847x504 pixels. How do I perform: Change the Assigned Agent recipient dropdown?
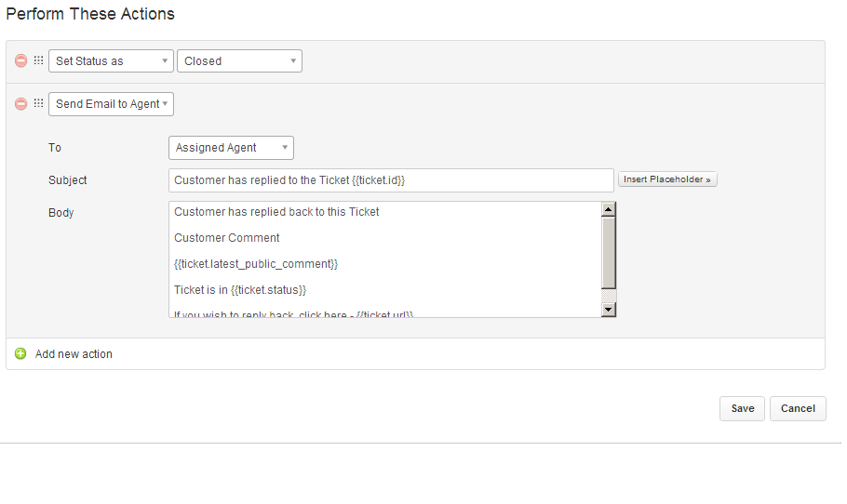(x=231, y=148)
